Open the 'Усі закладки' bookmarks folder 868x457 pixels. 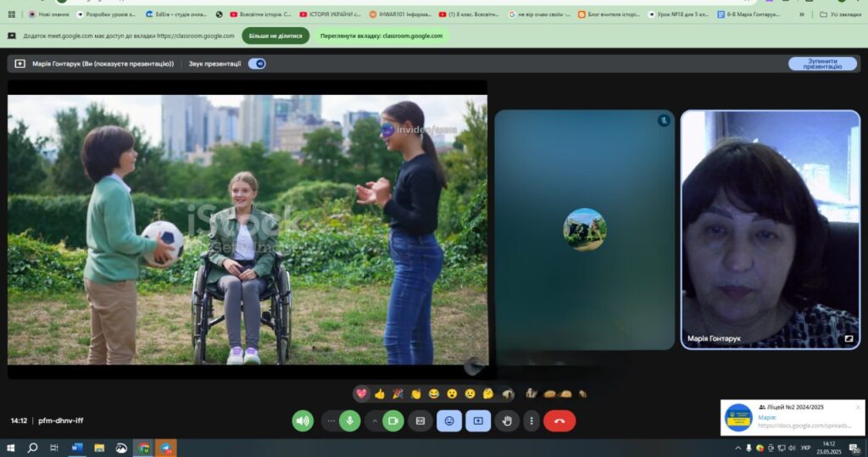tap(840, 14)
